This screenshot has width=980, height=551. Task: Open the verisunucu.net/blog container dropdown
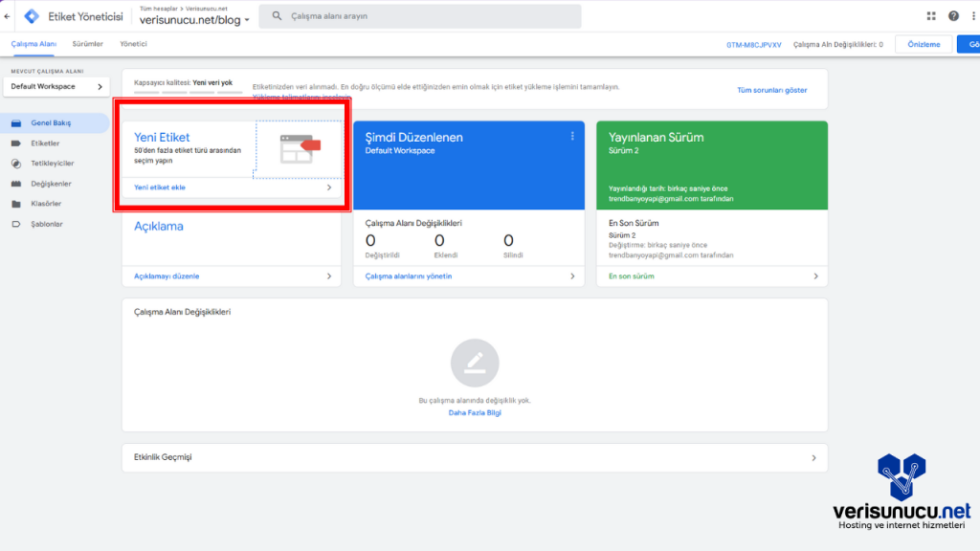(x=194, y=20)
